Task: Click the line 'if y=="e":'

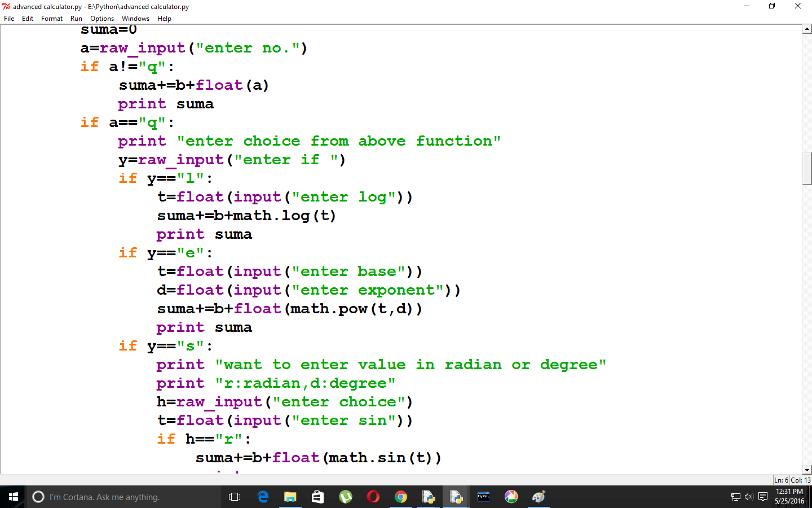Action: 166,253
